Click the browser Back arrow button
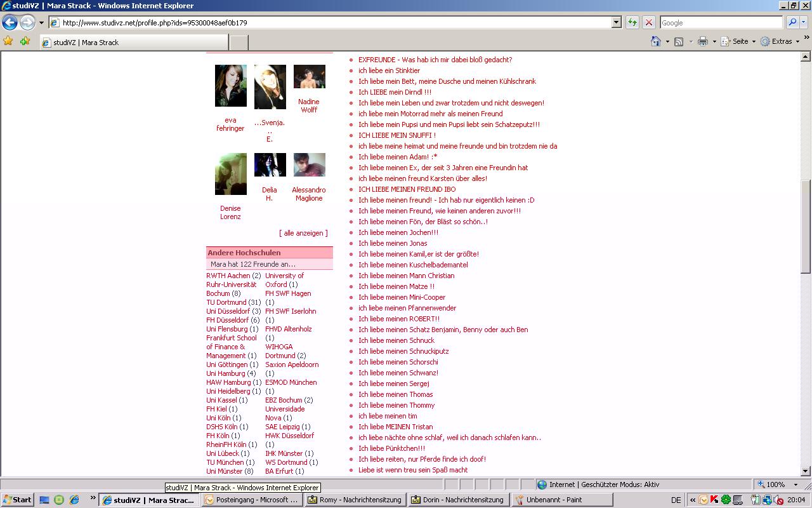The image size is (812, 508). coord(10,23)
